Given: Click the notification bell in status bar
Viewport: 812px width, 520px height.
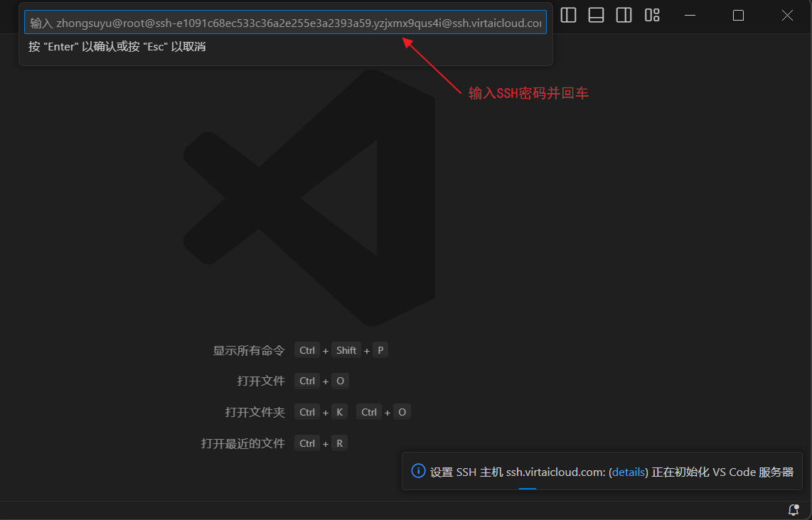Looking at the screenshot, I should [794, 510].
